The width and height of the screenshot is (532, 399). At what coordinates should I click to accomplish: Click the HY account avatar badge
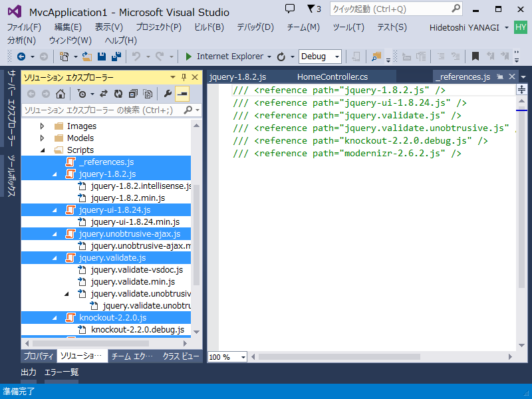pos(521,27)
